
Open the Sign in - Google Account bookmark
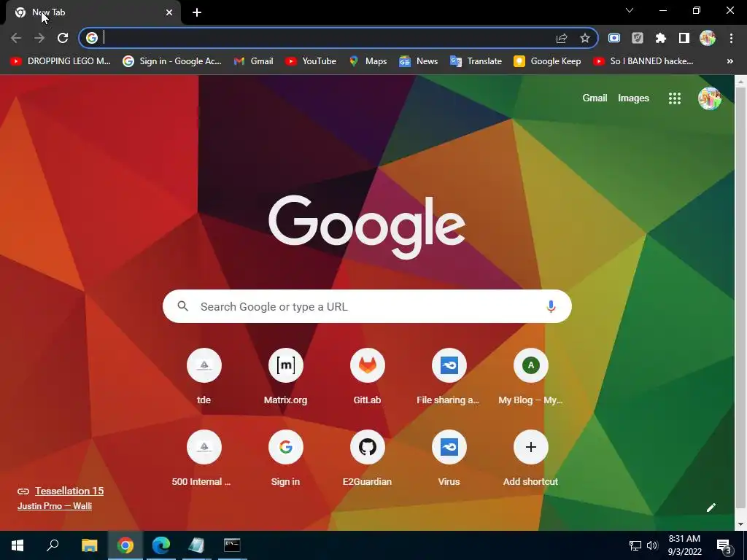point(172,61)
